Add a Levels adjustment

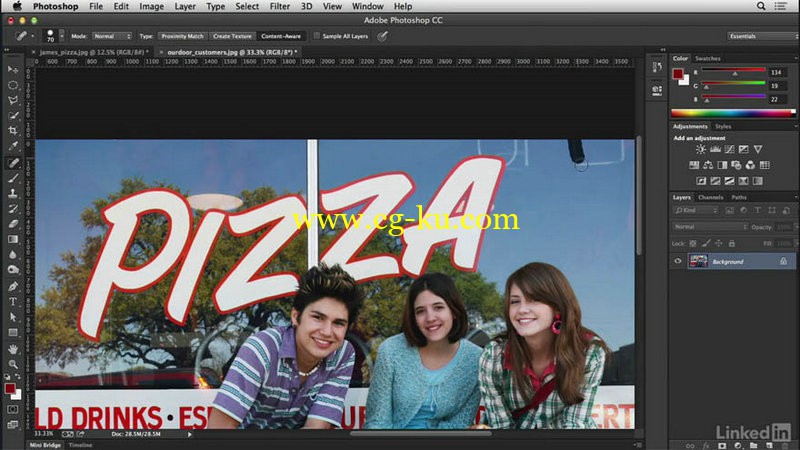tap(715, 149)
